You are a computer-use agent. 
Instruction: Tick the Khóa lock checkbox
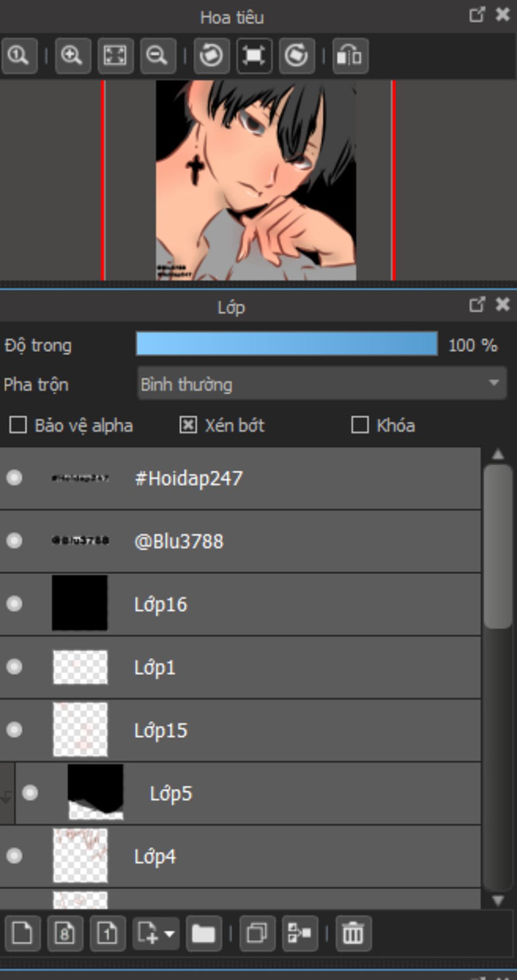(359, 425)
